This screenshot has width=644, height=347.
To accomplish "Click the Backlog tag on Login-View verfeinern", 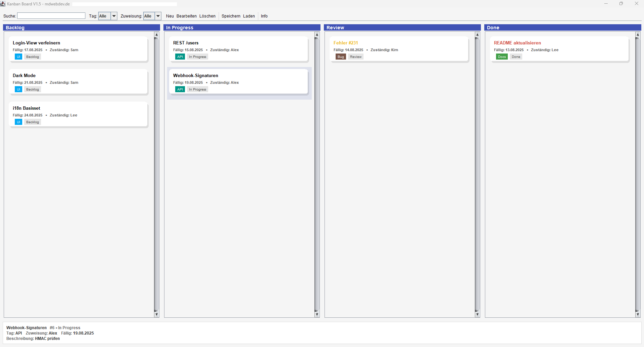I will click(32, 57).
